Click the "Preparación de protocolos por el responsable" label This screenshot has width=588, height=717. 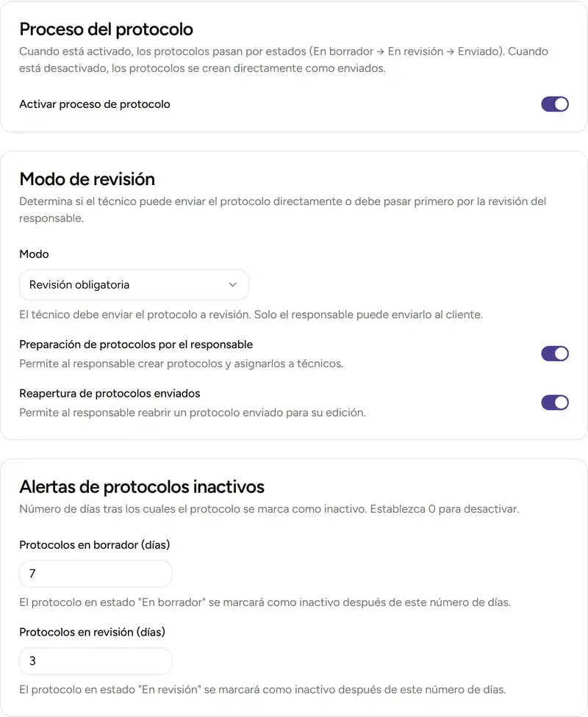click(136, 344)
